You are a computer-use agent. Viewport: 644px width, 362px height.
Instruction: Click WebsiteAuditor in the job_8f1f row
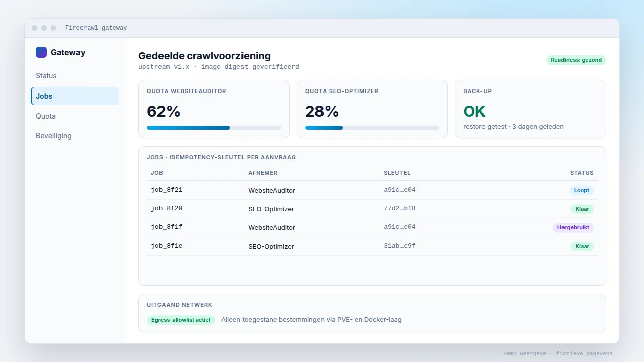(272, 228)
